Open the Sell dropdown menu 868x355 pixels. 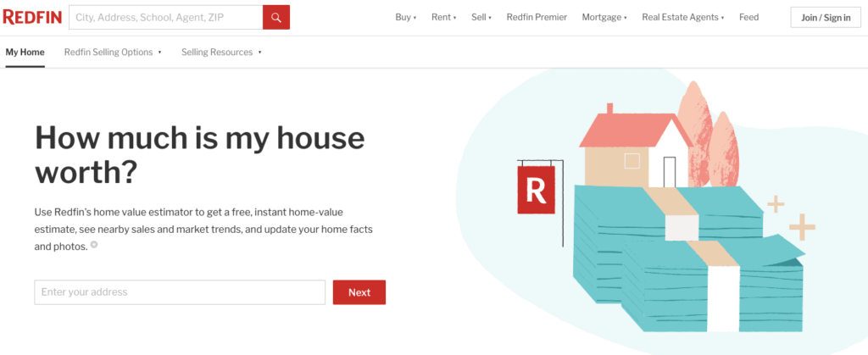click(x=481, y=17)
